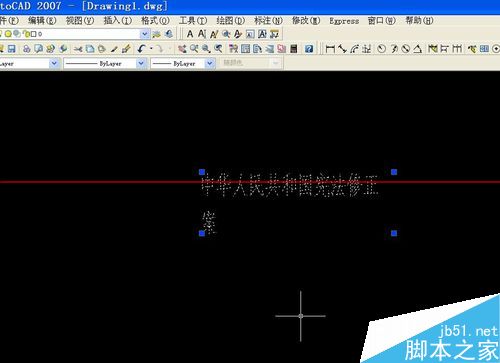Select the Radius dimension tool
This screenshot has height=363, width=500.
pos(382,49)
